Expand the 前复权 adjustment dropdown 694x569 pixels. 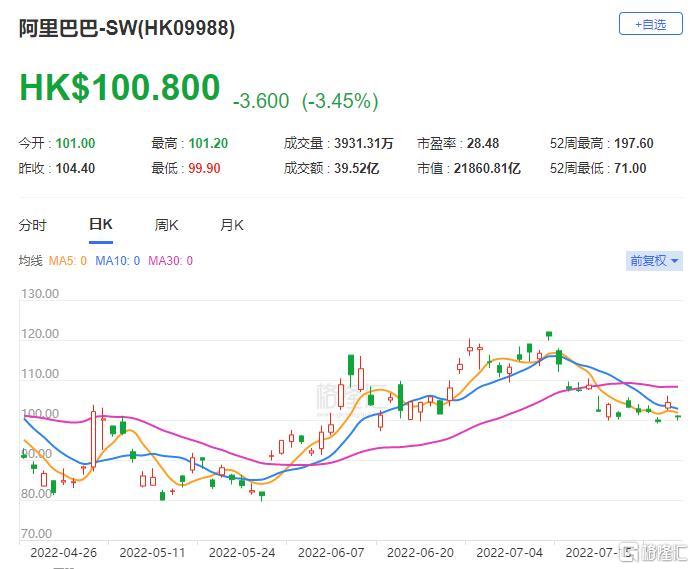point(654,260)
